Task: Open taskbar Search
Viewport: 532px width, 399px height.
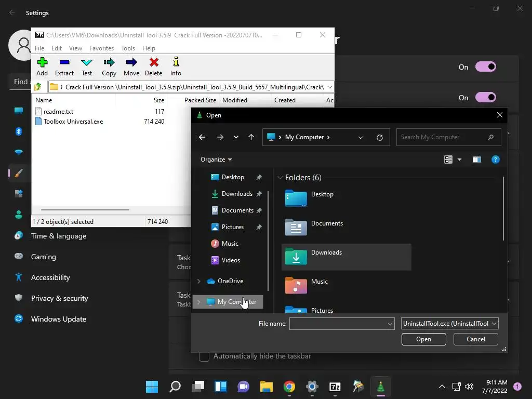Action: coord(175,387)
